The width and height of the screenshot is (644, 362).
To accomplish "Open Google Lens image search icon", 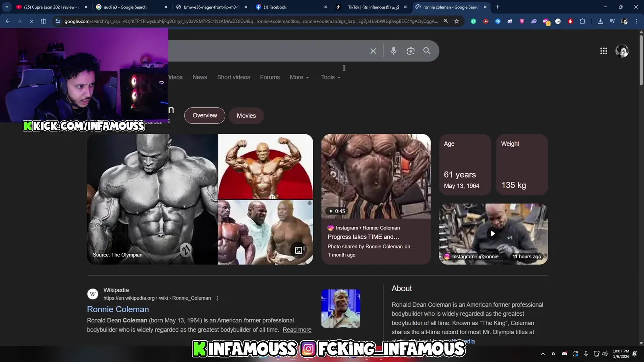I will tap(411, 51).
